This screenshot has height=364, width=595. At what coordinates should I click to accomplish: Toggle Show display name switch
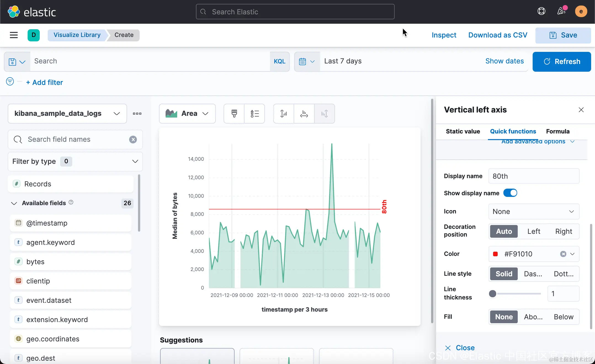pyautogui.click(x=510, y=193)
